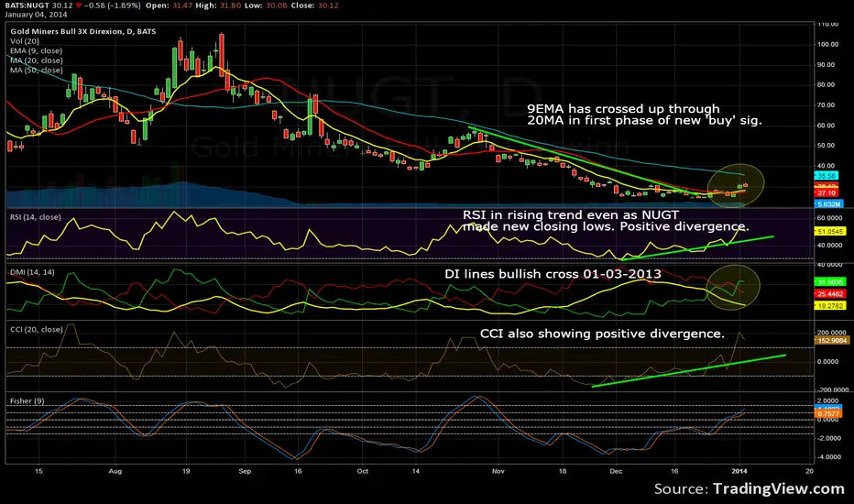The height and width of the screenshot is (504, 854).
Task: Click the Sep label on time axis
Action: (245, 471)
